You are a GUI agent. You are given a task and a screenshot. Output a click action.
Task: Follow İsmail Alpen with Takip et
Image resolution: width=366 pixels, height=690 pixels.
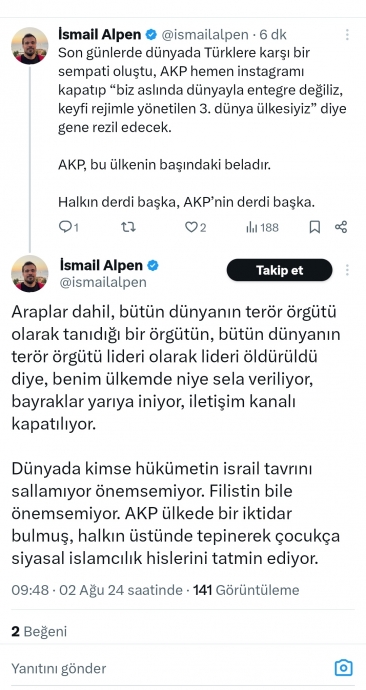(x=279, y=270)
